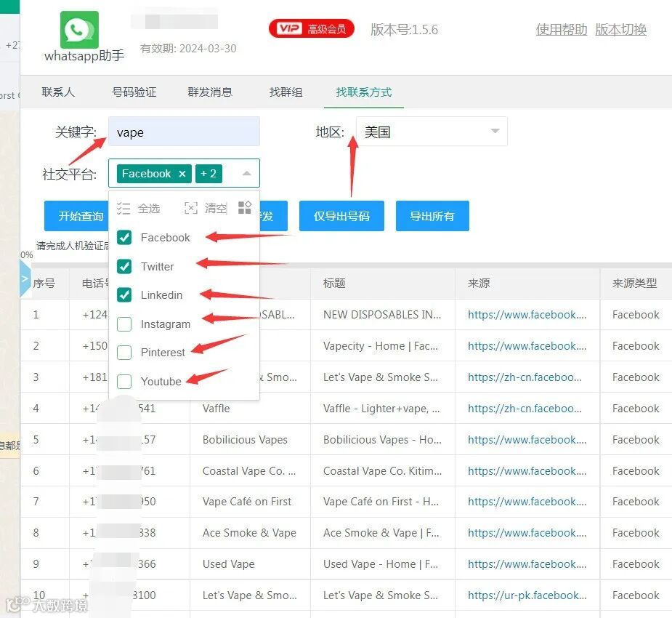Click the VIP 高级会员 badge
The image size is (672, 618).
point(312,29)
